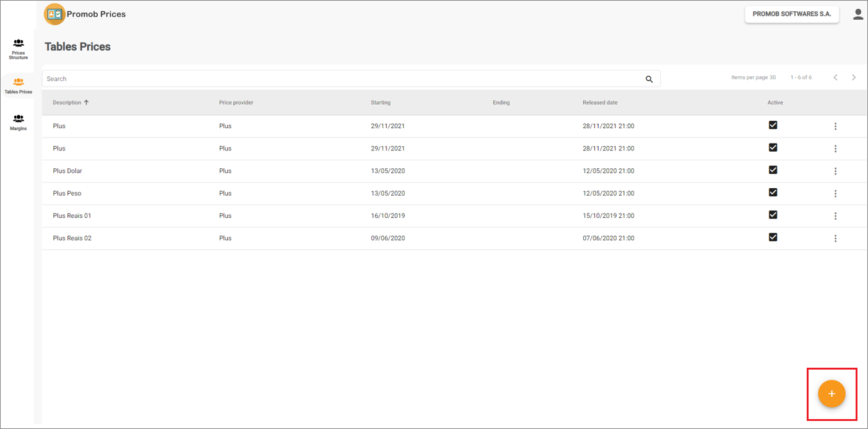Open more options for Plus Reais 01
Screen dimensions: 868x429
point(835,216)
